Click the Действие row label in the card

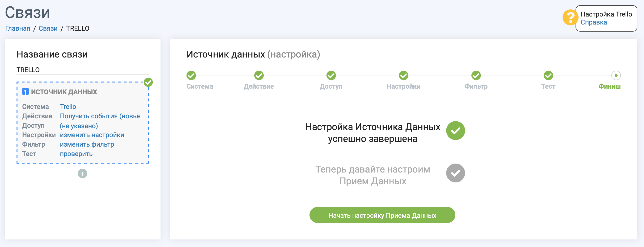point(37,116)
